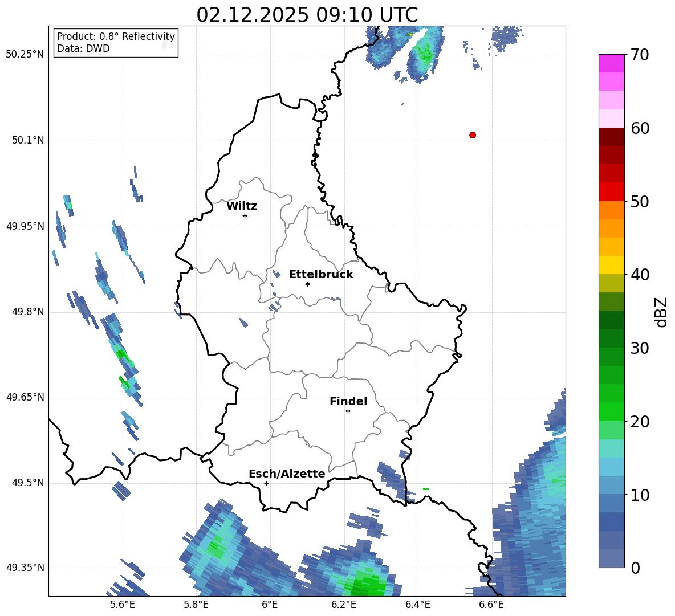This screenshot has height=616, width=675.
Task: Click the 6.6°E longitude label
Action: point(491,605)
